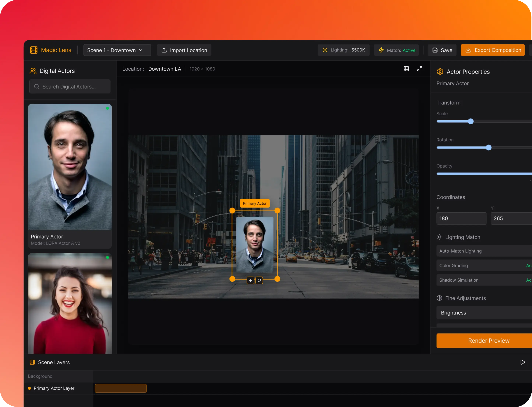Click the Magic Lens film logo icon
This screenshot has width=532, height=407.
click(34, 50)
